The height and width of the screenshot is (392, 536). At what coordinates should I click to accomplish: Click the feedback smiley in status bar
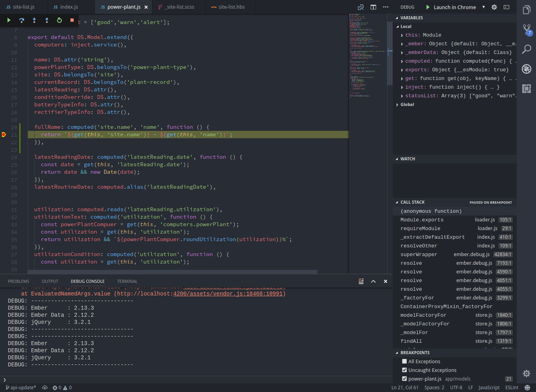527,388
